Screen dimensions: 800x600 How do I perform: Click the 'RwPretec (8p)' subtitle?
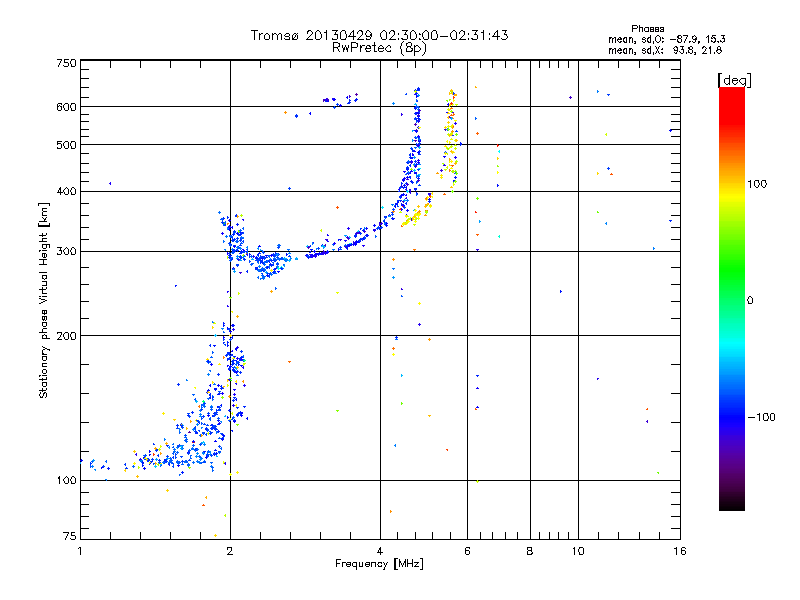coord(380,48)
